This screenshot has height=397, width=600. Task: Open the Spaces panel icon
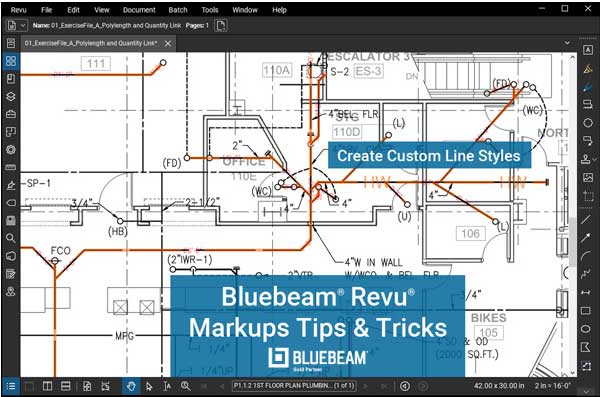(x=11, y=132)
